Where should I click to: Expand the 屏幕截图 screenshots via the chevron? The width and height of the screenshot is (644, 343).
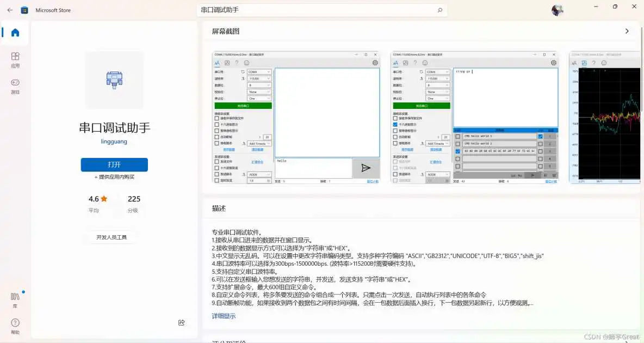click(x=627, y=31)
